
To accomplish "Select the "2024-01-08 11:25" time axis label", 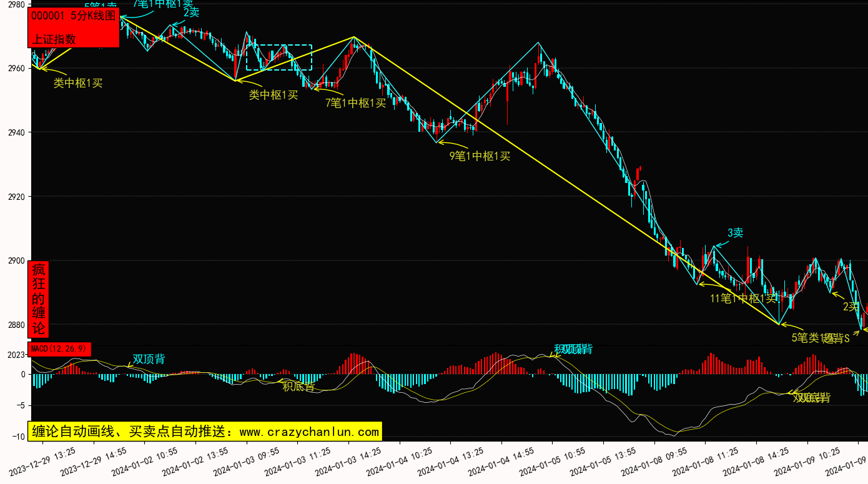I will [x=706, y=462].
